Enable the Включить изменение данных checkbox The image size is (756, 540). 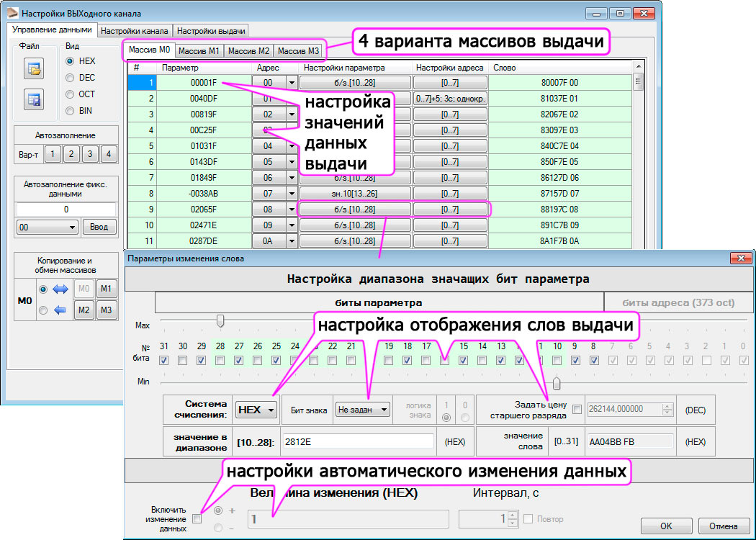pyautogui.click(x=197, y=518)
